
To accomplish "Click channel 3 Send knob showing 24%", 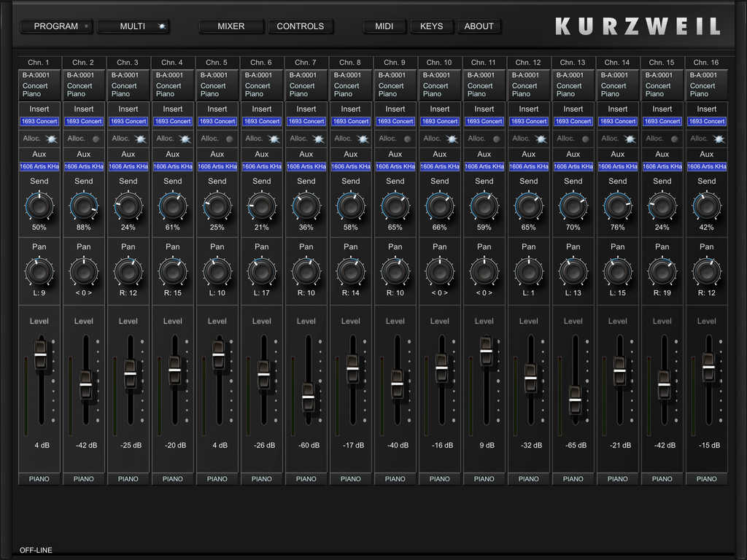I will pyautogui.click(x=128, y=206).
